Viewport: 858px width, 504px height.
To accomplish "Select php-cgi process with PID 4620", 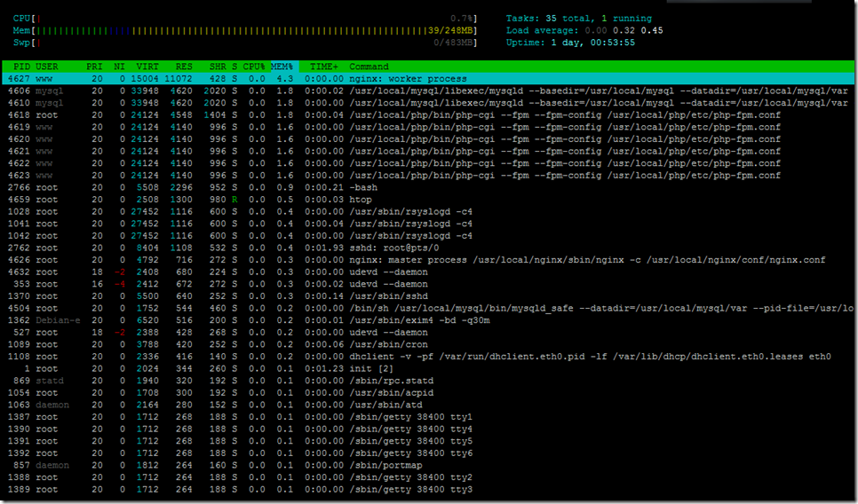I will [x=428, y=138].
